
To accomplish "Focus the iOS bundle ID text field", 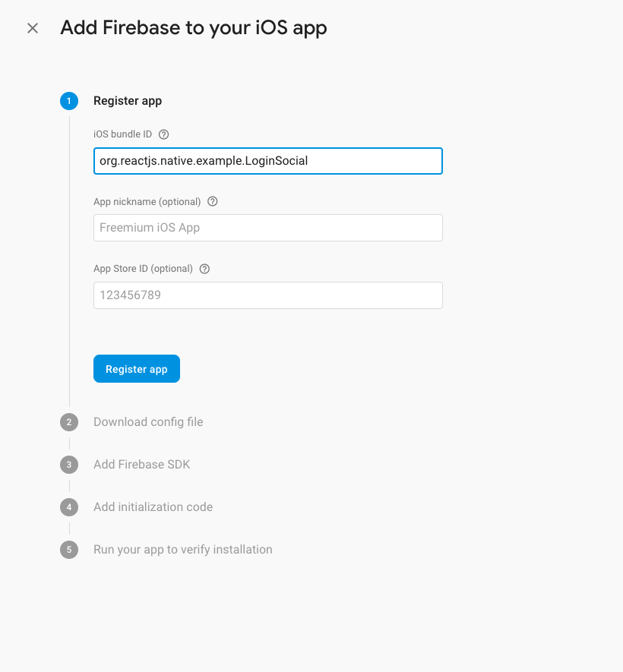I will click(267, 161).
